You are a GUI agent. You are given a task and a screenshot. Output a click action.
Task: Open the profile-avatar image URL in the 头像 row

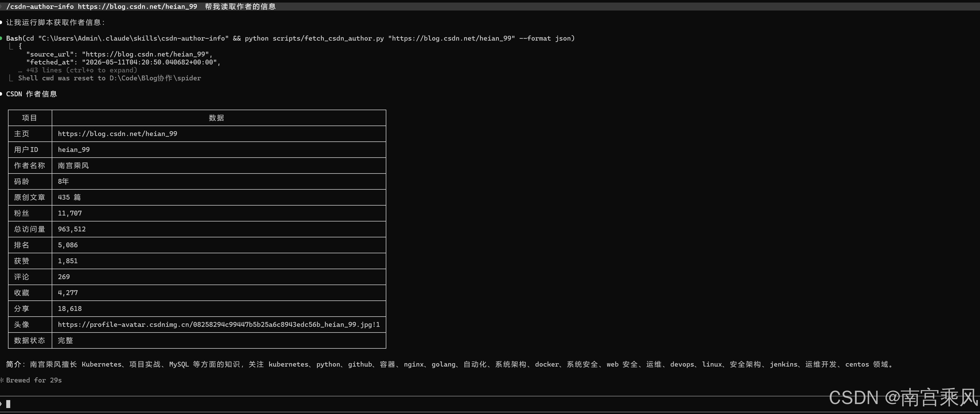[219, 325]
